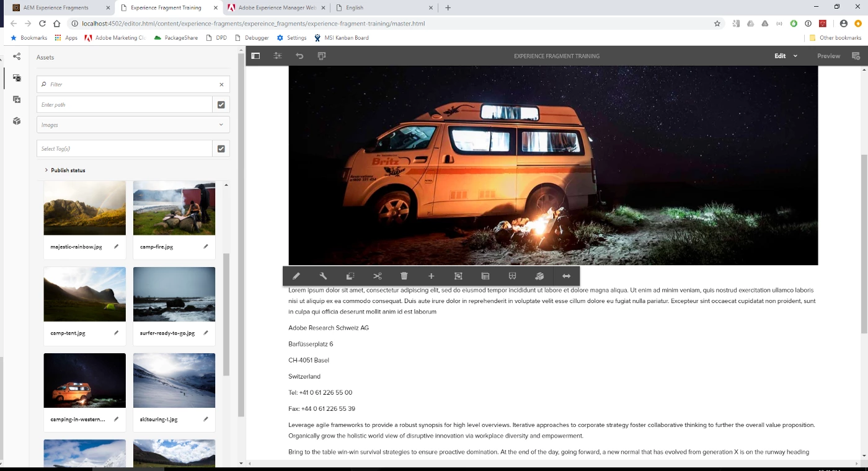Screen dimensions: 868x471
Task: Click the pencil Edit icon in component toolbar
Action: click(296, 276)
